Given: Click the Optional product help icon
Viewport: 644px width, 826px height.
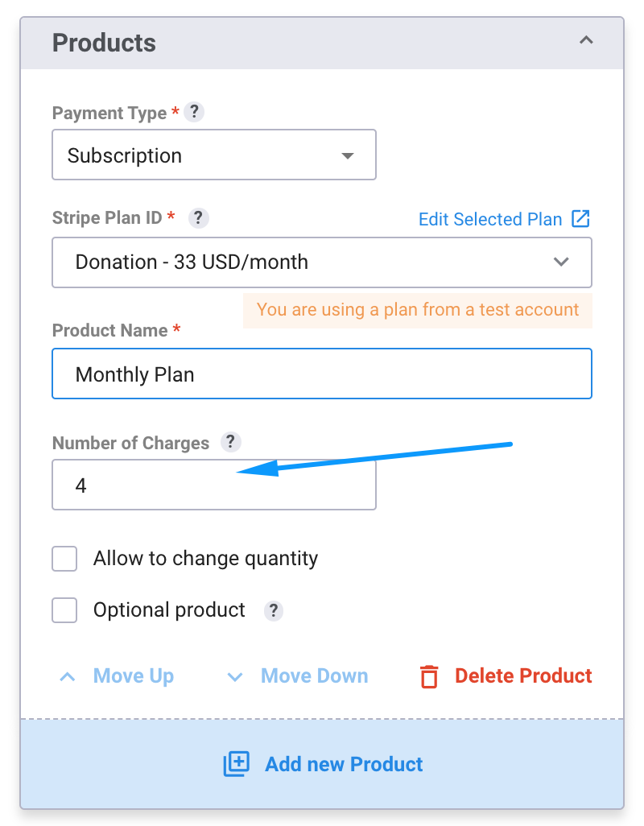Looking at the screenshot, I should (273, 611).
